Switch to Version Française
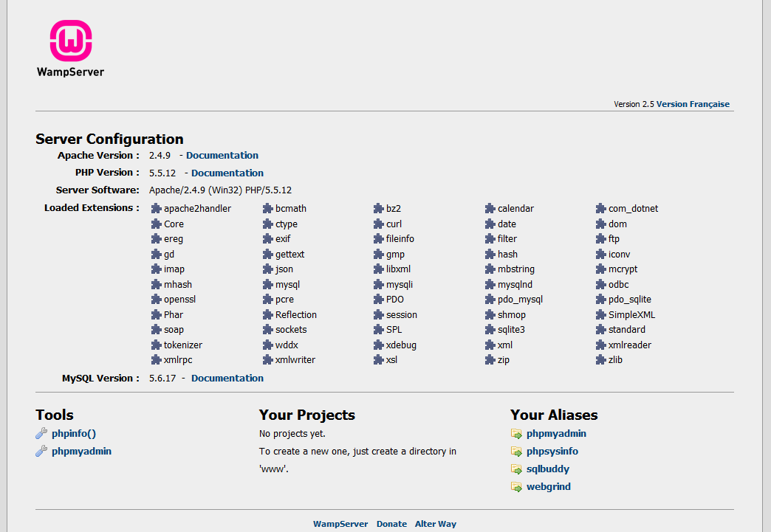This screenshot has height=532, width=771. coord(693,104)
